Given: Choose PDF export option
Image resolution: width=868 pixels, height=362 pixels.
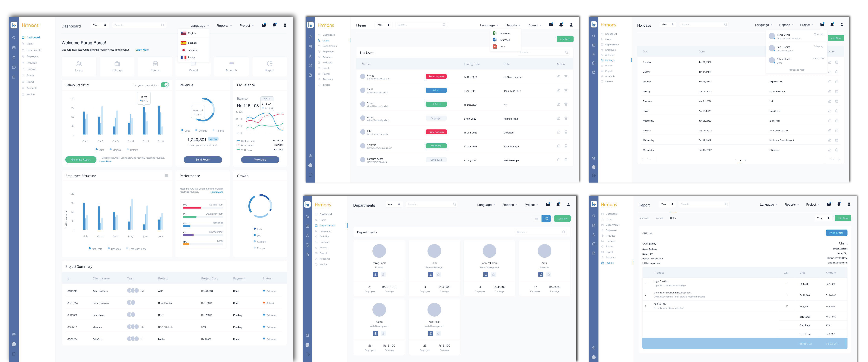Looking at the screenshot, I should click(499, 47).
